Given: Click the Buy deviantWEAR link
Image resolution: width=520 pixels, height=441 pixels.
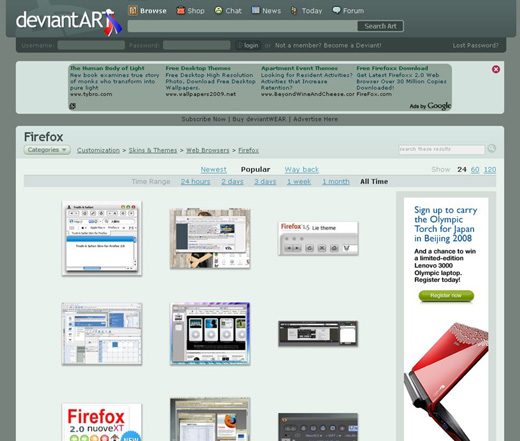Looking at the screenshot, I should pos(259,119).
